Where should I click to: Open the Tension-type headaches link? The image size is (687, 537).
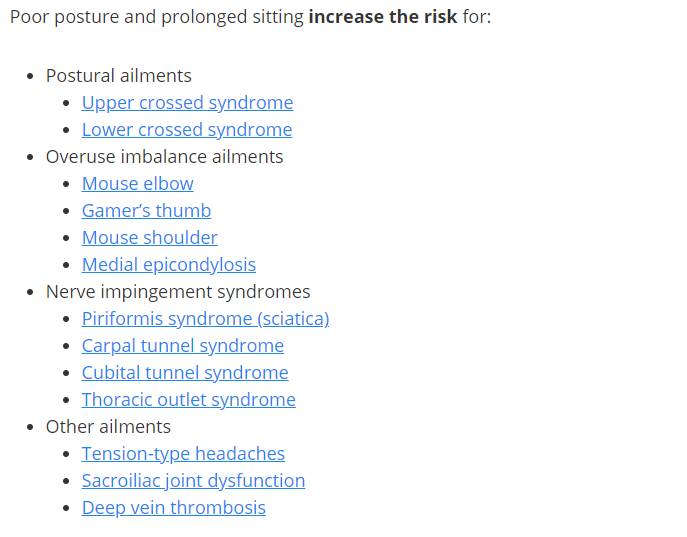[183, 454]
